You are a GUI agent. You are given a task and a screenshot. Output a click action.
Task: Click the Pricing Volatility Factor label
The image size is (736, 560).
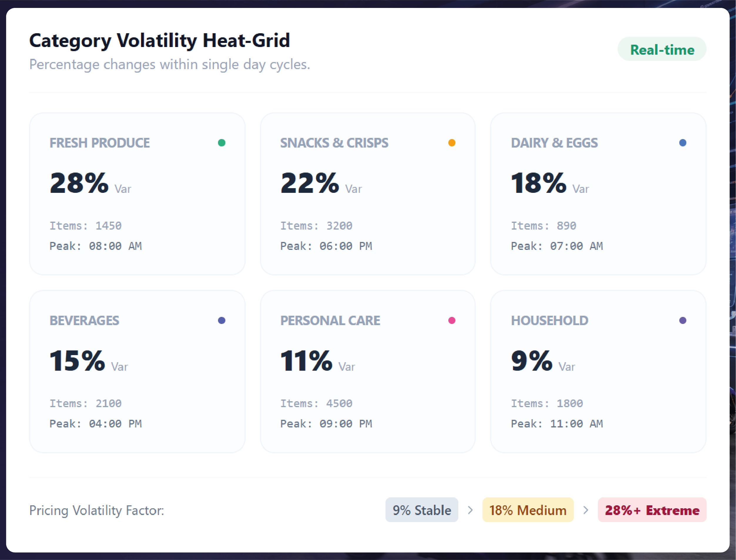coord(97,510)
